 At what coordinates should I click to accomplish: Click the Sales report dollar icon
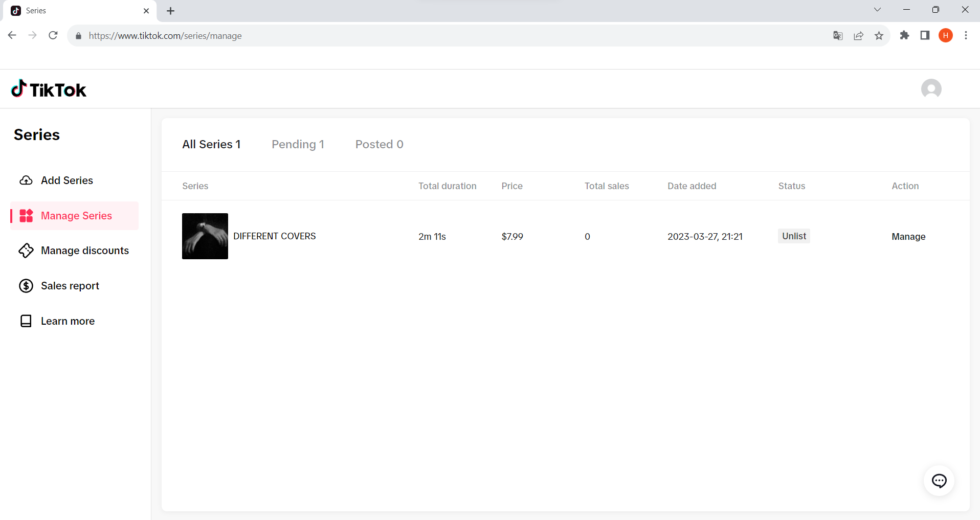tap(26, 286)
